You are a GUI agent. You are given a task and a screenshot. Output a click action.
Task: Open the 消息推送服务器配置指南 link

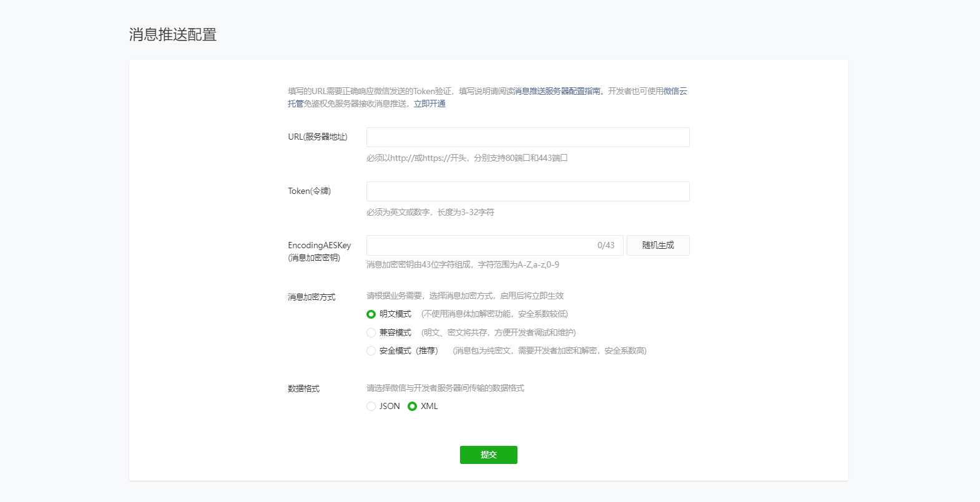pyautogui.click(x=557, y=91)
